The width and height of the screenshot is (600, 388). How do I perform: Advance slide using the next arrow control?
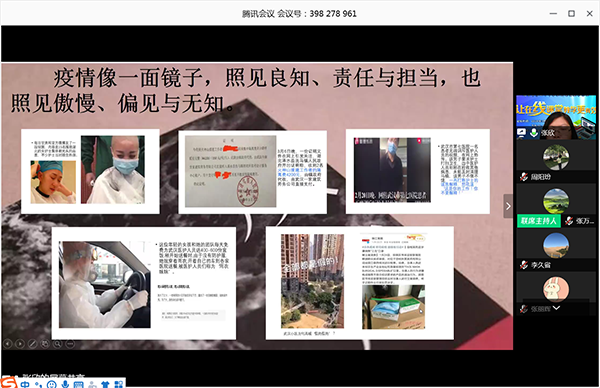pos(20,344)
